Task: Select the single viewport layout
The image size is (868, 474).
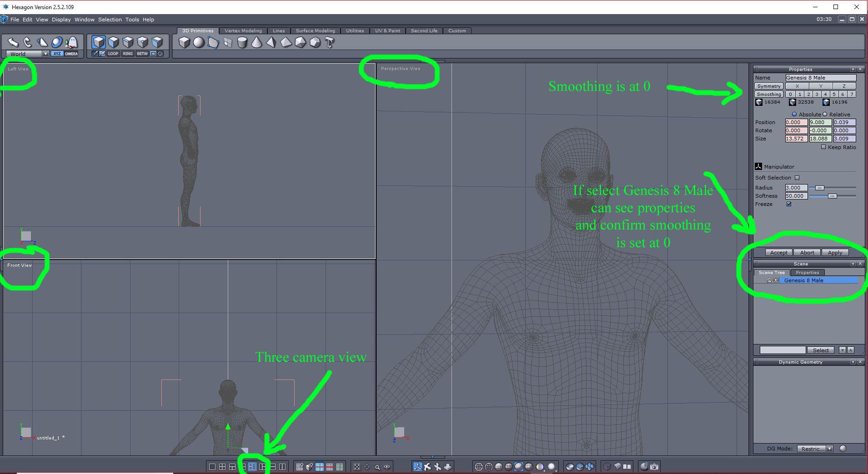Action: point(212,467)
